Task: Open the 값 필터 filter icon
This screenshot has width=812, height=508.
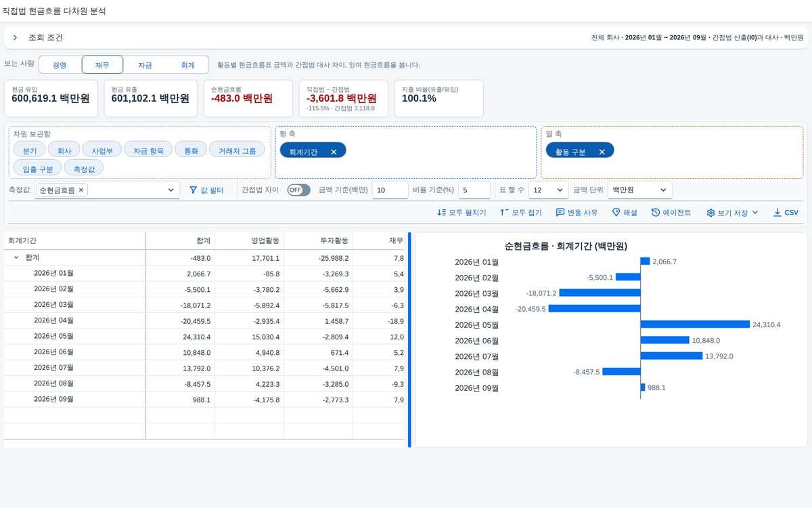Action: point(193,191)
